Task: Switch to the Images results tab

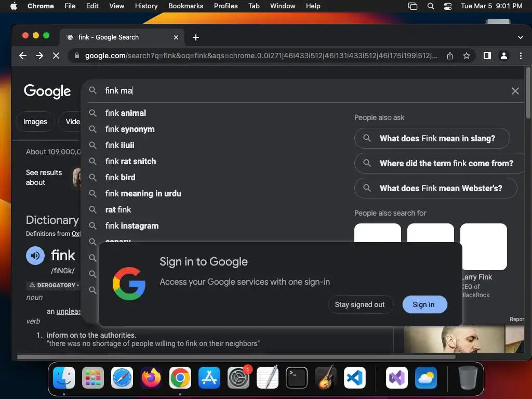Action: click(35, 122)
